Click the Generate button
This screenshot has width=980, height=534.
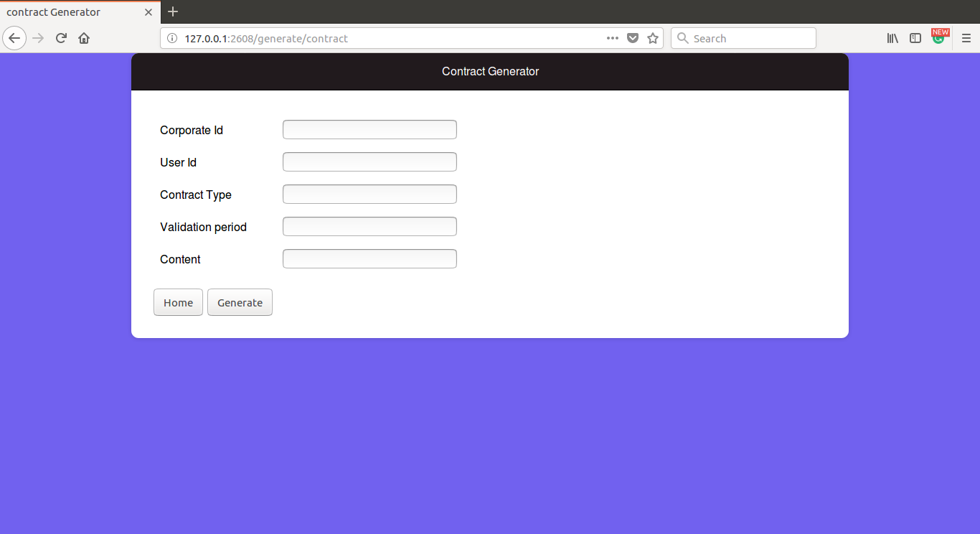tap(240, 302)
